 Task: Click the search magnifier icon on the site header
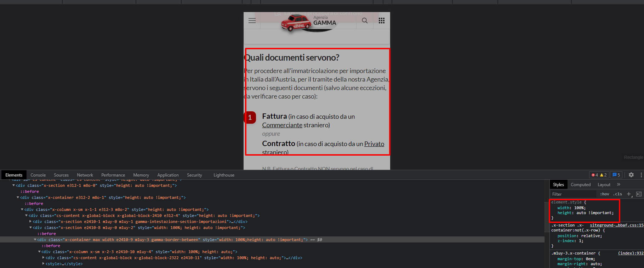click(365, 21)
